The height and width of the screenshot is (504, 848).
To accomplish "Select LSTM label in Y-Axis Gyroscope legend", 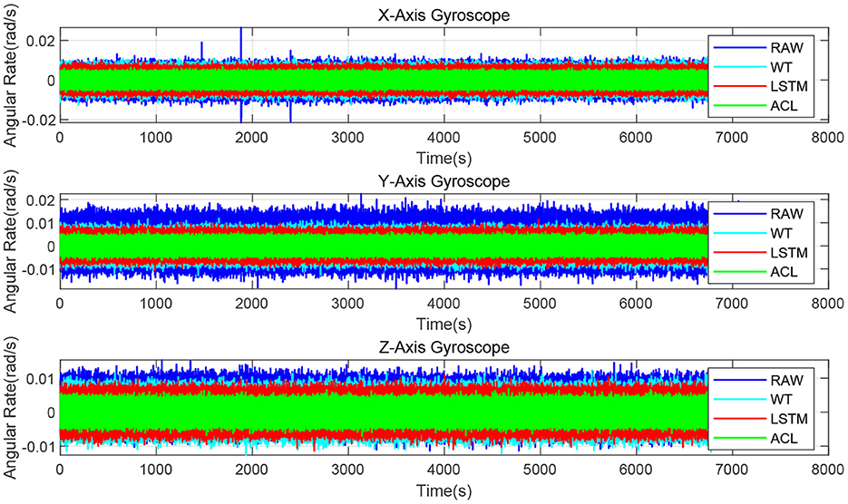I will [788, 253].
